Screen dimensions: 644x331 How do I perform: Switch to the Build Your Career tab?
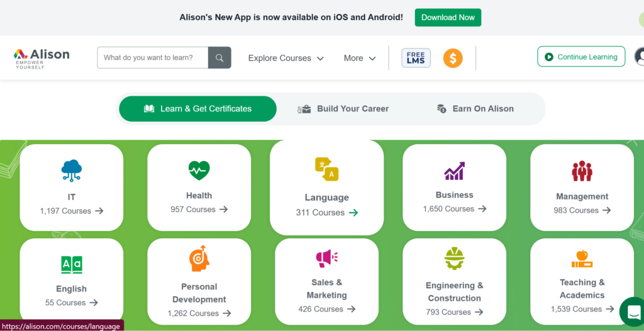click(x=343, y=109)
